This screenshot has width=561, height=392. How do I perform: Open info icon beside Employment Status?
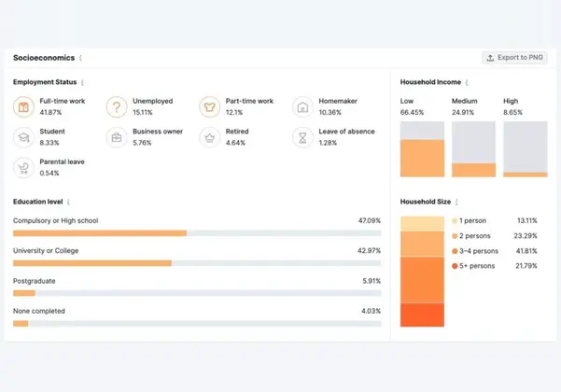(83, 82)
